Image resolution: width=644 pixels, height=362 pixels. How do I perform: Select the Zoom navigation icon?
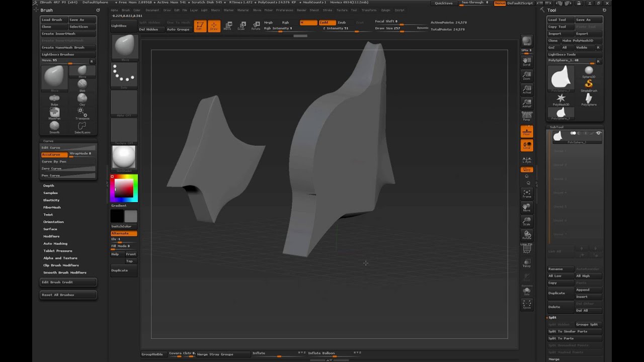(x=527, y=75)
